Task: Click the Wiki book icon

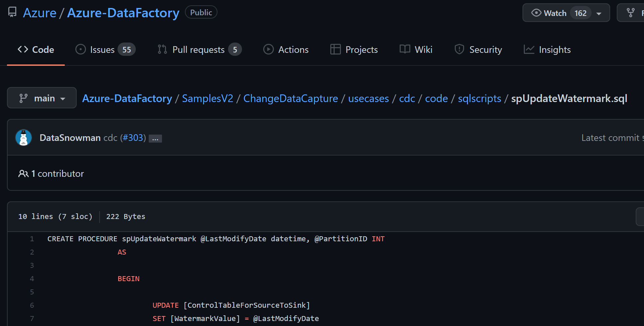Action: click(405, 49)
